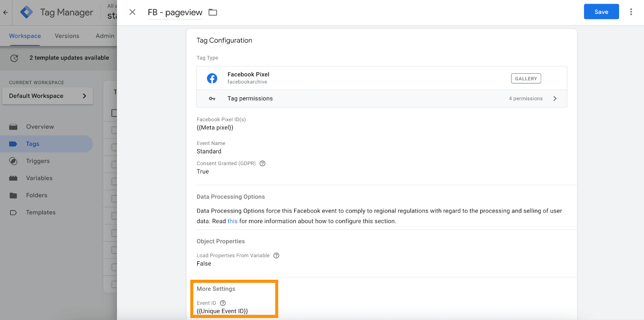Click the 'More Settings' heading
The width and height of the screenshot is (644, 320).
[x=216, y=289]
